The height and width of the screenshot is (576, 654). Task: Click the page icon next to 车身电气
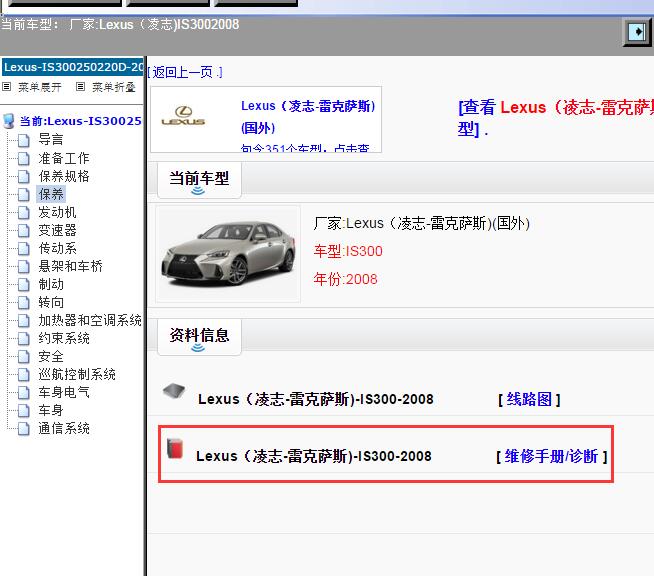tap(24, 392)
